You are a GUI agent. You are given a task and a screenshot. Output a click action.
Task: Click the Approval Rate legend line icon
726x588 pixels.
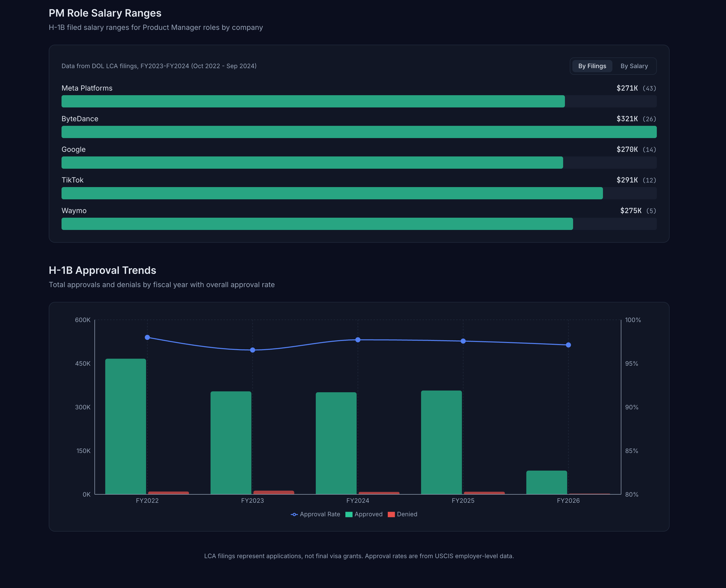(x=294, y=514)
